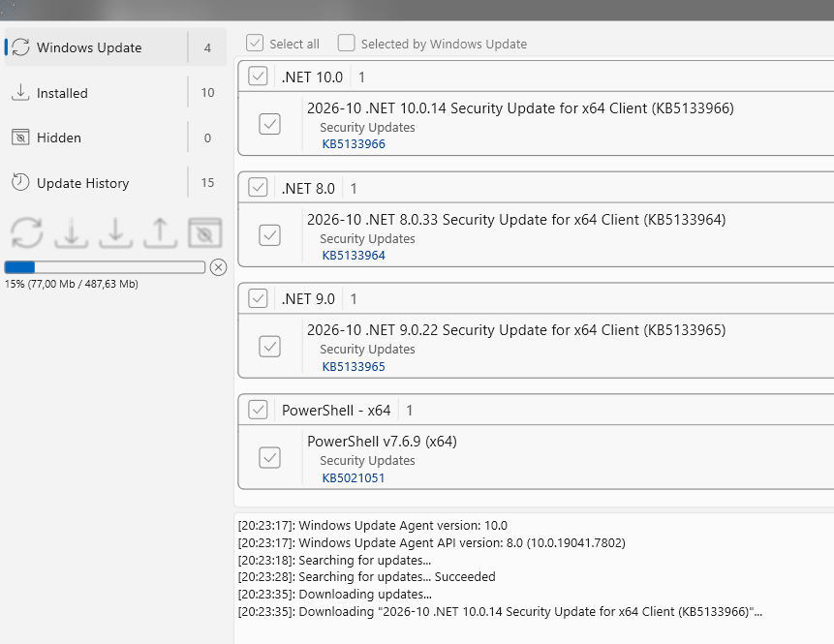Click the uninstall icon with upward arrow
The width and height of the screenshot is (834, 644).
pos(160,233)
